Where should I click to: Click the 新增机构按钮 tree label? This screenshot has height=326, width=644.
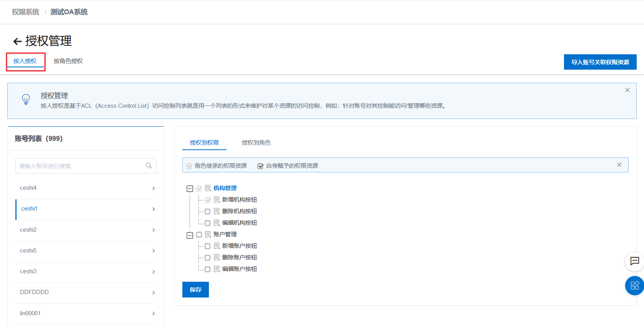(239, 200)
